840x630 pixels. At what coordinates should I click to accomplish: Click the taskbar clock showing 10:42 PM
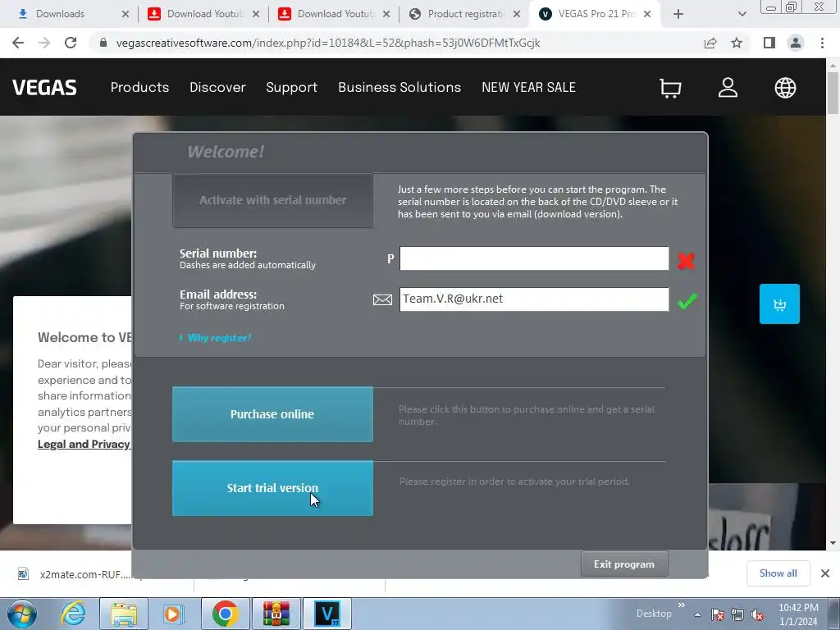pos(798,614)
